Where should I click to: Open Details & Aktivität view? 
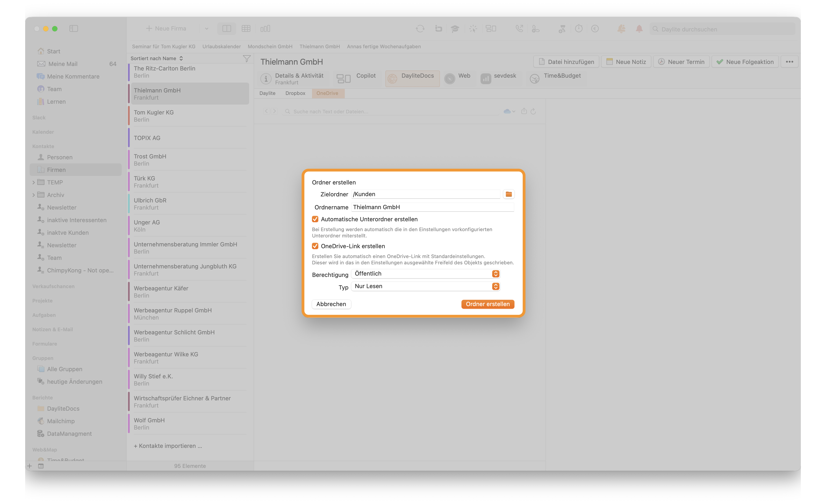292,78
